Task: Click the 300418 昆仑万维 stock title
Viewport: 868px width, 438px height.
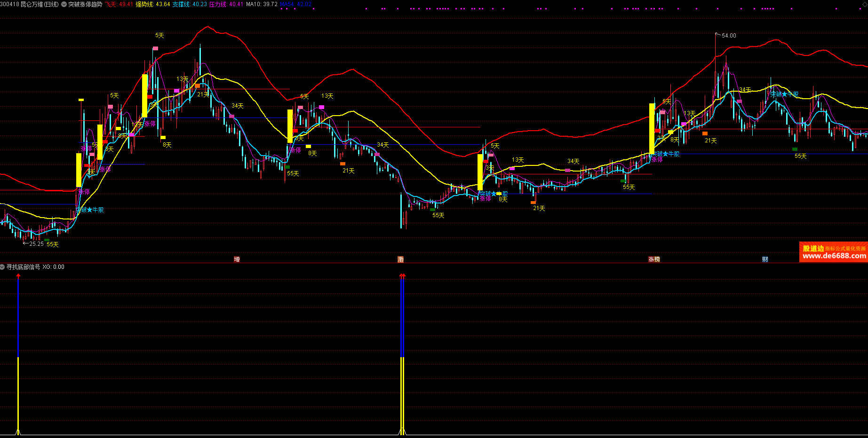Action: point(30,4)
